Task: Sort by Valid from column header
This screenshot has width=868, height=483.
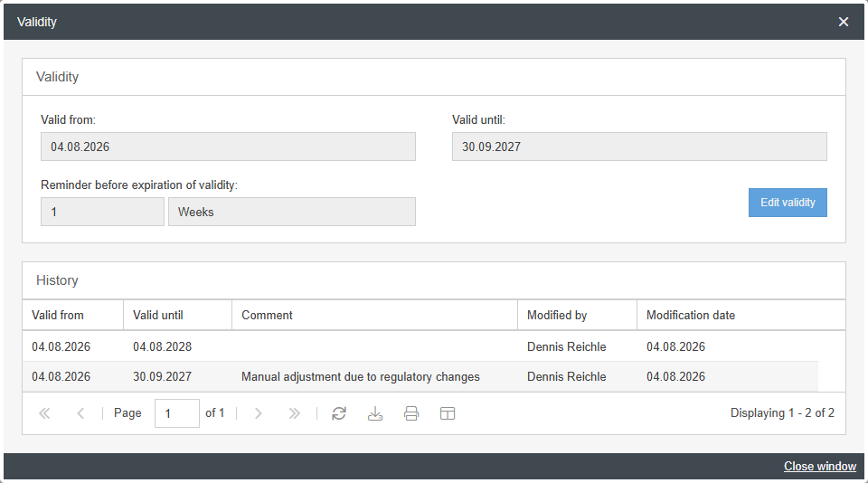Action: [72, 315]
